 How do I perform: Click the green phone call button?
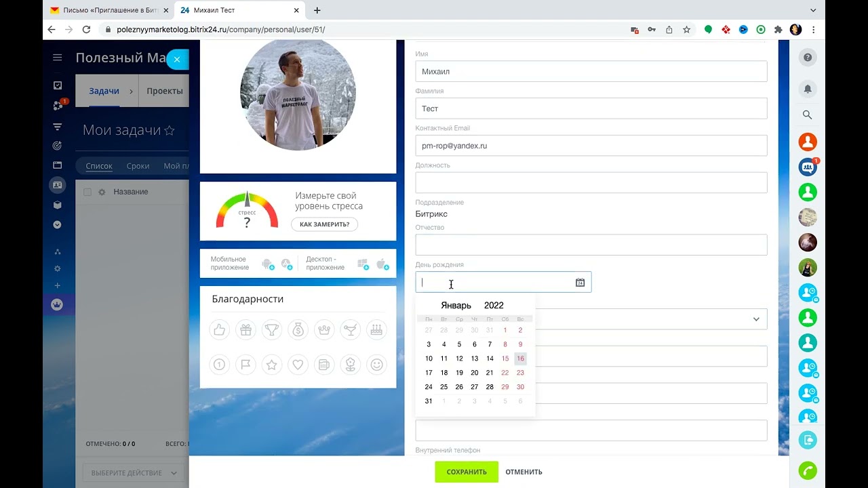[x=807, y=470]
